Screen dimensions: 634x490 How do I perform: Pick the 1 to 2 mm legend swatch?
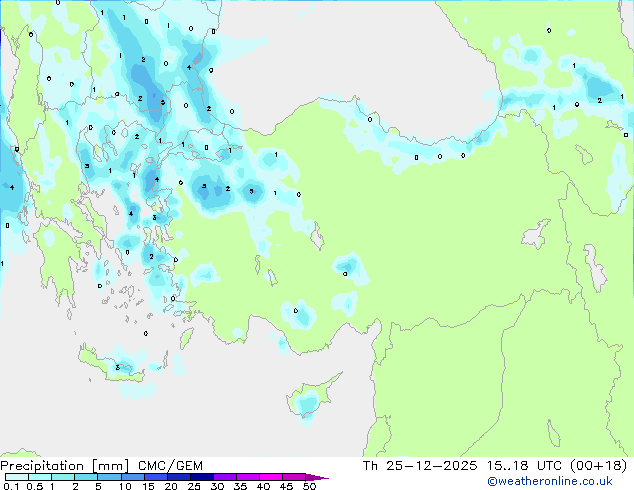[x=63, y=477]
